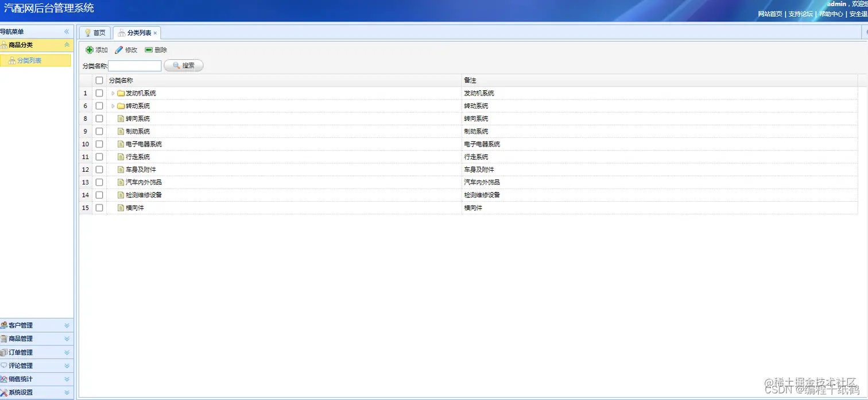Viewport: 868px width, 400px height.
Task: Select the 检测维修设备 category name cell
Action: pos(284,195)
